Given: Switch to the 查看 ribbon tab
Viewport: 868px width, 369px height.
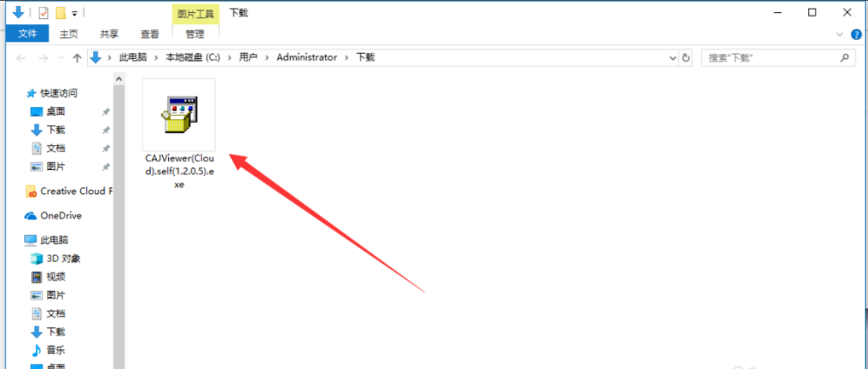Looking at the screenshot, I should tap(150, 34).
